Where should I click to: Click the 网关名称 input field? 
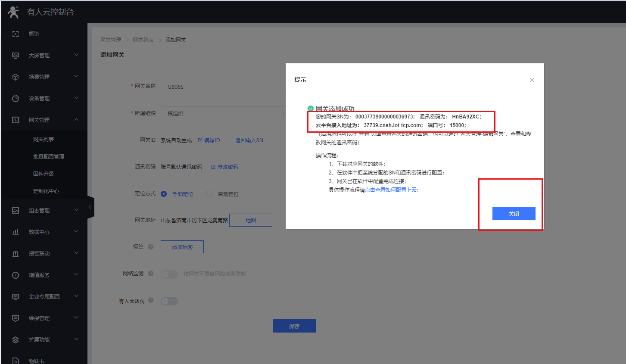223,87
